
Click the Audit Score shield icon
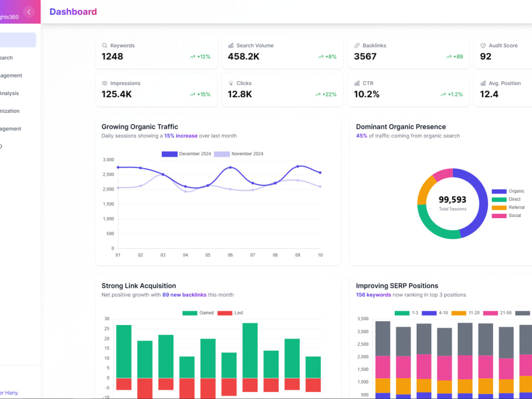tap(483, 45)
